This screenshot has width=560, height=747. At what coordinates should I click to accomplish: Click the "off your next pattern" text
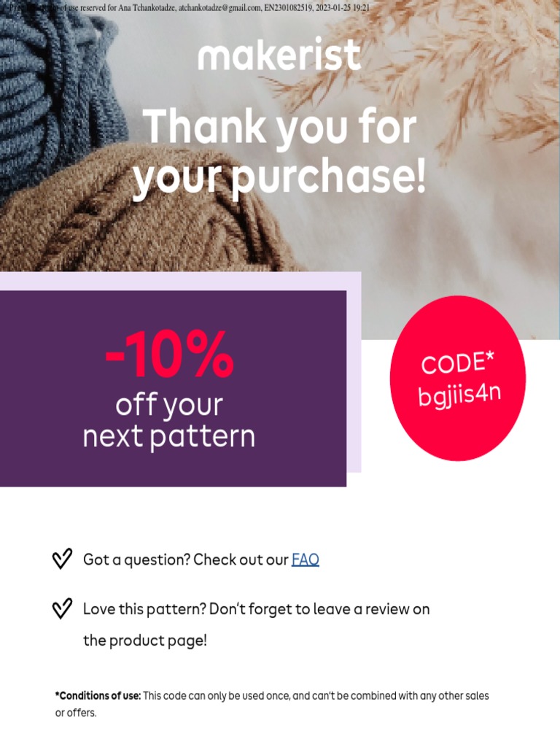tap(169, 421)
